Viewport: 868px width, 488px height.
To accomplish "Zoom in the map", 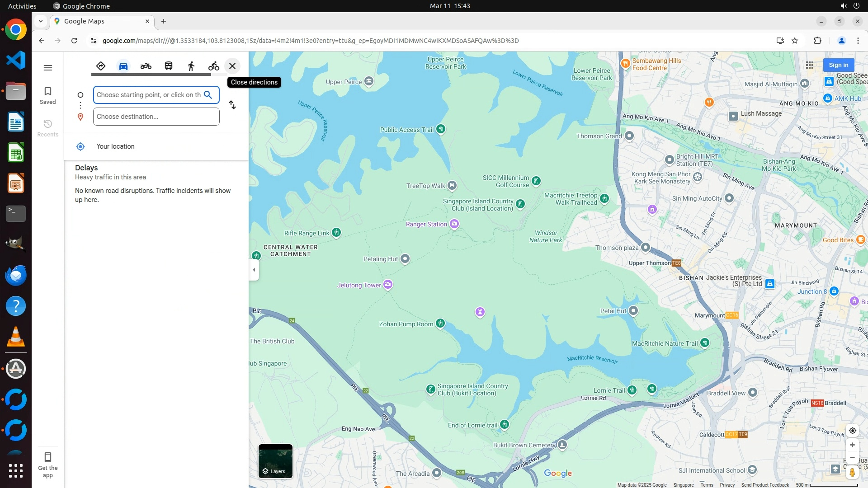I will (x=852, y=445).
